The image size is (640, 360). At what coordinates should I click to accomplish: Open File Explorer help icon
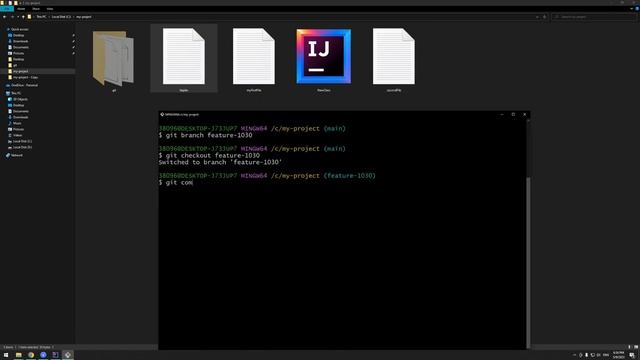pyautogui.click(x=637, y=9)
